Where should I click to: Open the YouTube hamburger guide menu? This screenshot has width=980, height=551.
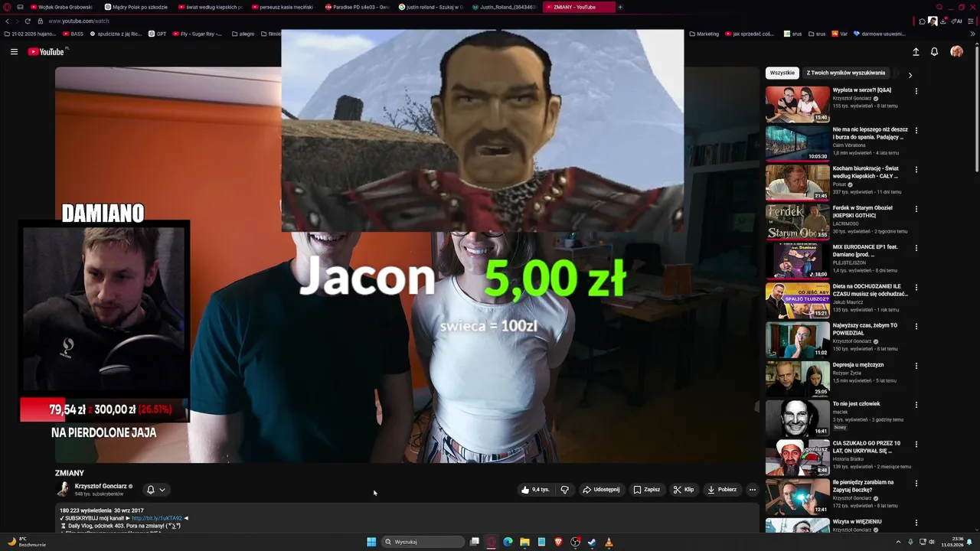point(14,51)
